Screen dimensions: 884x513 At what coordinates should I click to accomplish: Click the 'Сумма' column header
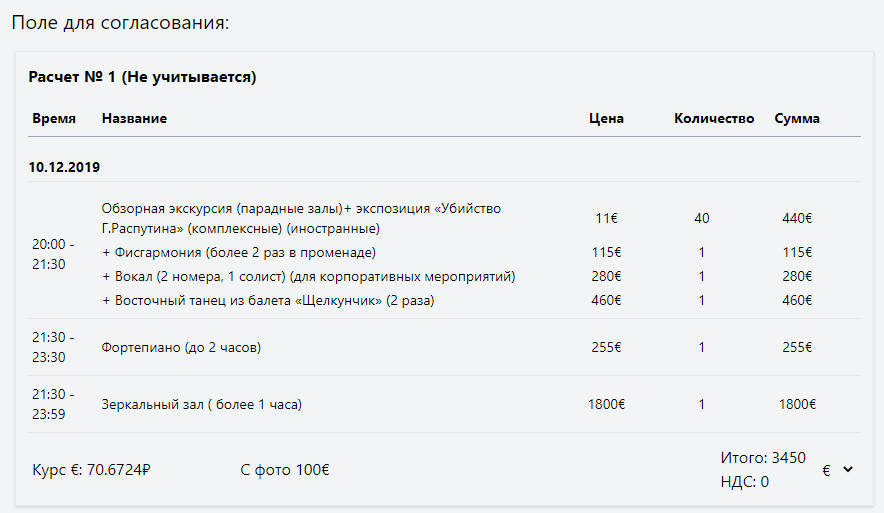pos(797,118)
